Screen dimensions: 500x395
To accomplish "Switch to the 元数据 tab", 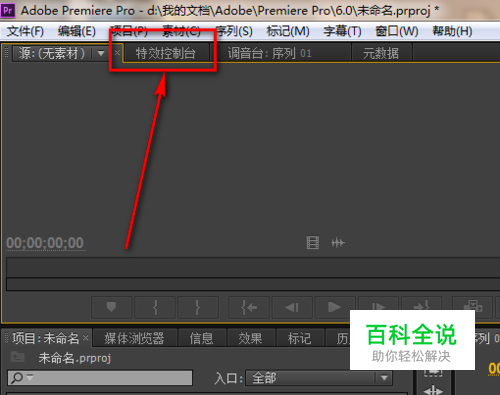I will 381,53.
